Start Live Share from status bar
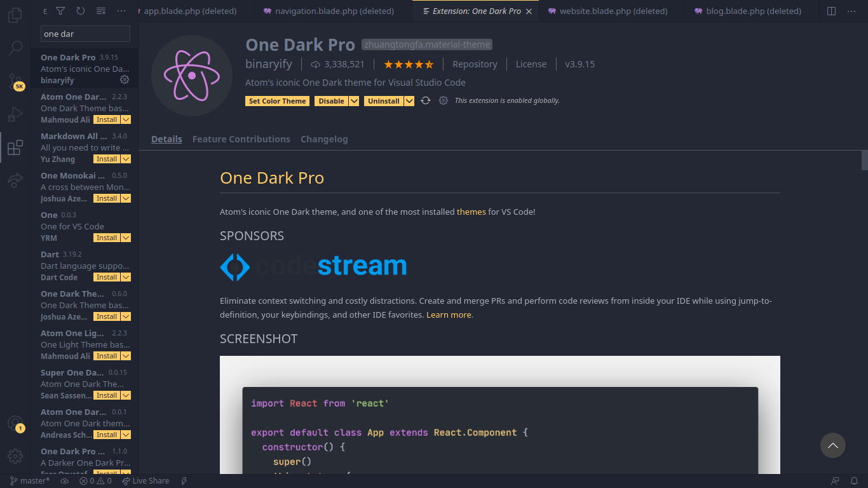 click(146, 481)
